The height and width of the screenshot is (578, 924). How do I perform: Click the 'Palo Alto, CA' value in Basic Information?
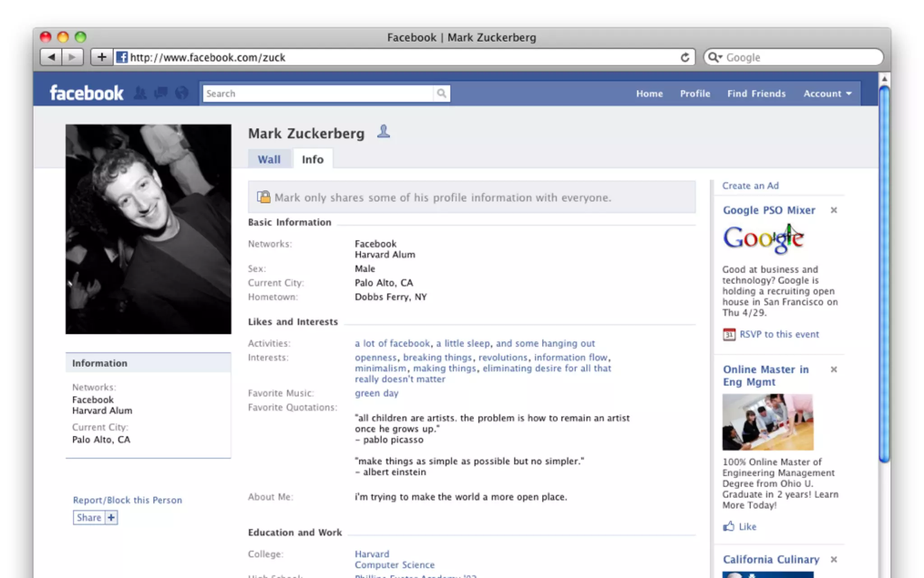point(383,283)
